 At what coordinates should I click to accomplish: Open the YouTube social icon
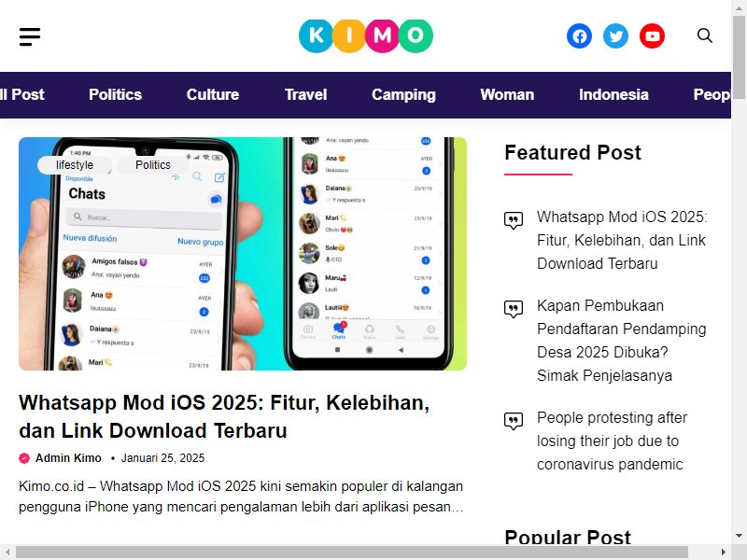click(x=652, y=36)
